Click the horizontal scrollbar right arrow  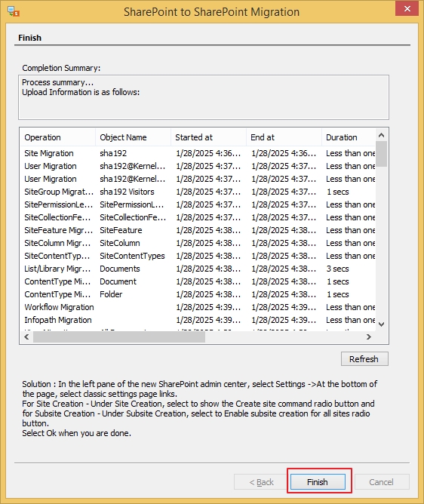tap(369, 337)
